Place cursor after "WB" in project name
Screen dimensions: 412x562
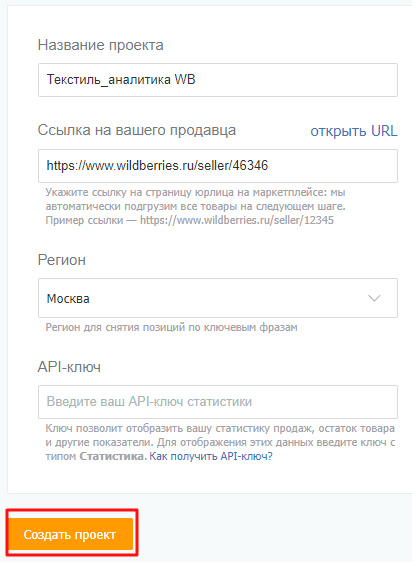pyautogui.click(x=196, y=80)
